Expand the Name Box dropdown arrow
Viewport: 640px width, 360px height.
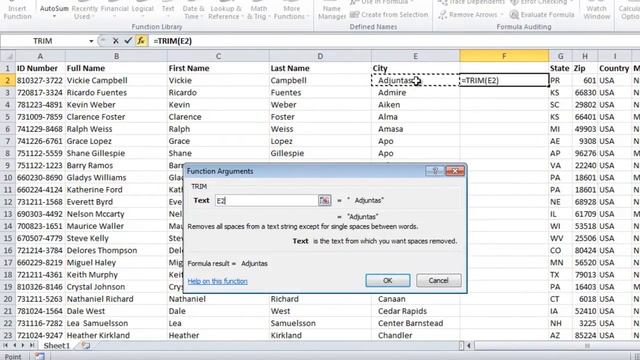91,41
